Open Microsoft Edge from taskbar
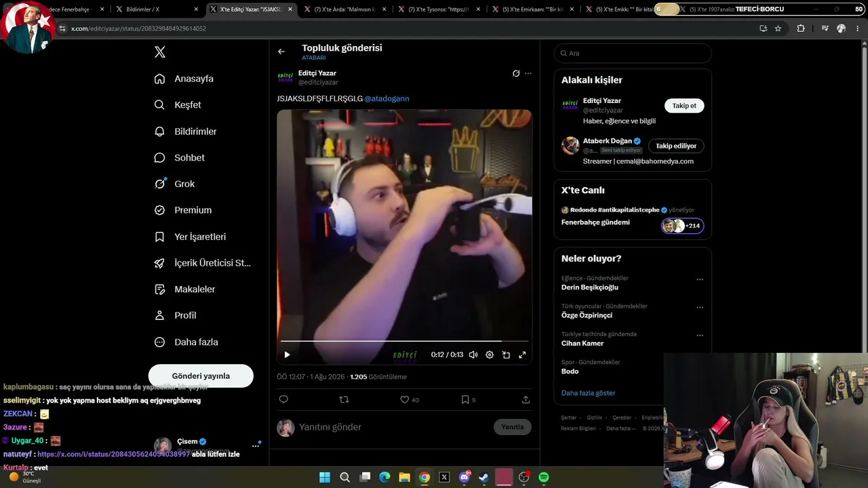The height and width of the screenshot is (488, 868). click(x=384, y=477)
